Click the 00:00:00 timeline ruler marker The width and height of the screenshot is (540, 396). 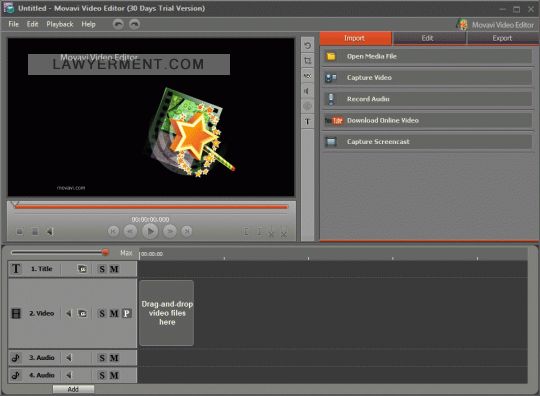[x=152, y=254]
